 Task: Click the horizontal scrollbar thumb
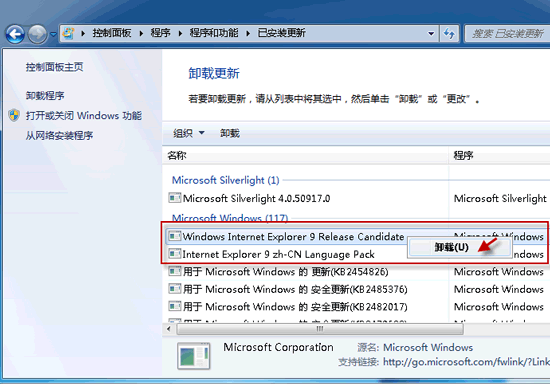point(320,329)
